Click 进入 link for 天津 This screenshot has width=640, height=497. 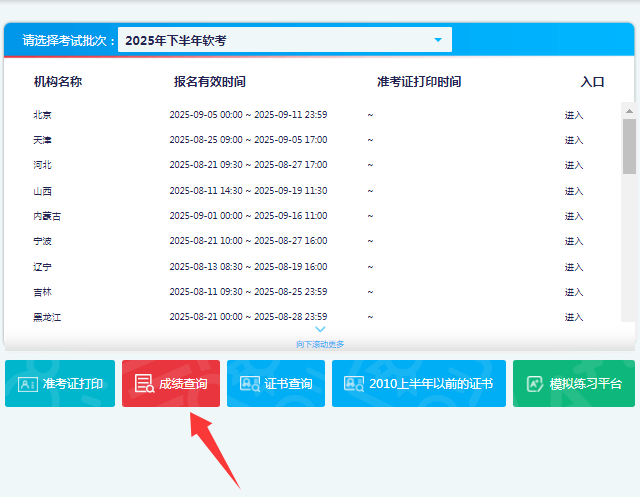(x=574, y=140)
